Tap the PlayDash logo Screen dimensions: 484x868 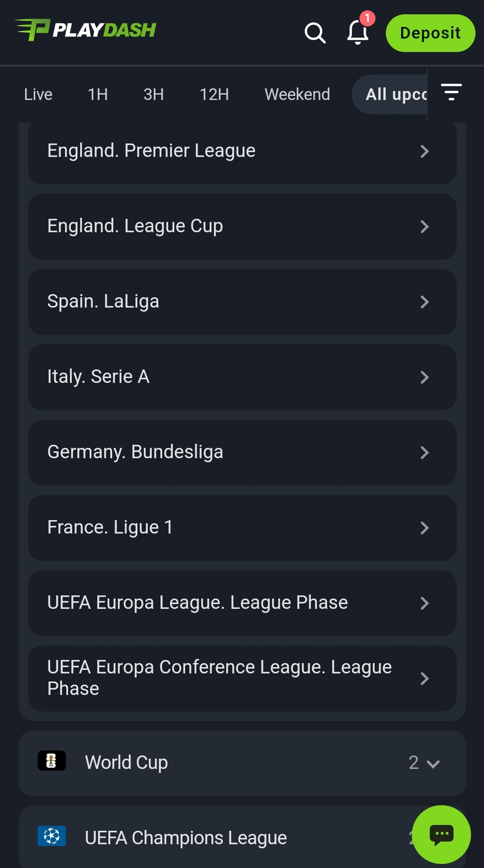[x=86, y=30]
